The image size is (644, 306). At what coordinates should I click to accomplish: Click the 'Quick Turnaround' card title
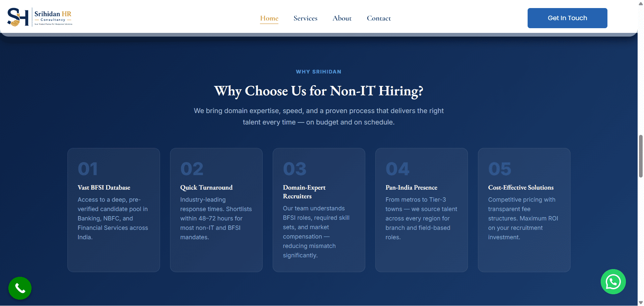(206, 188)
